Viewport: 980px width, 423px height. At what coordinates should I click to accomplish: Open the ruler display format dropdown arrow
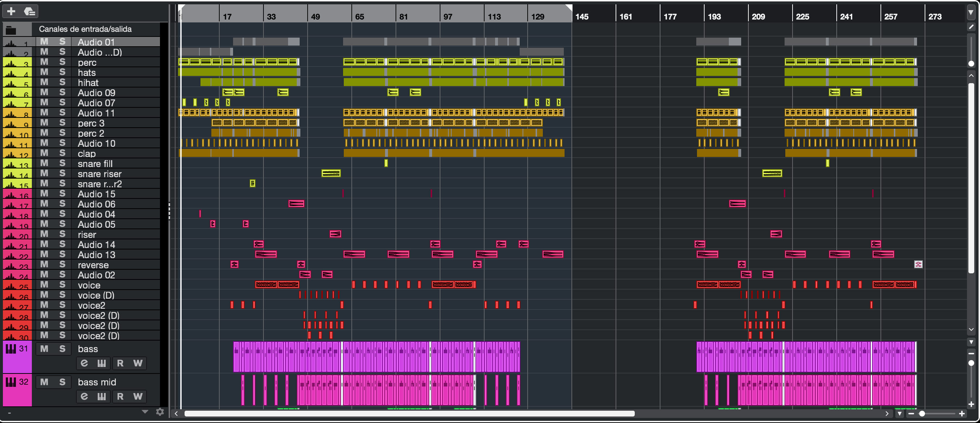pos(971,12)
